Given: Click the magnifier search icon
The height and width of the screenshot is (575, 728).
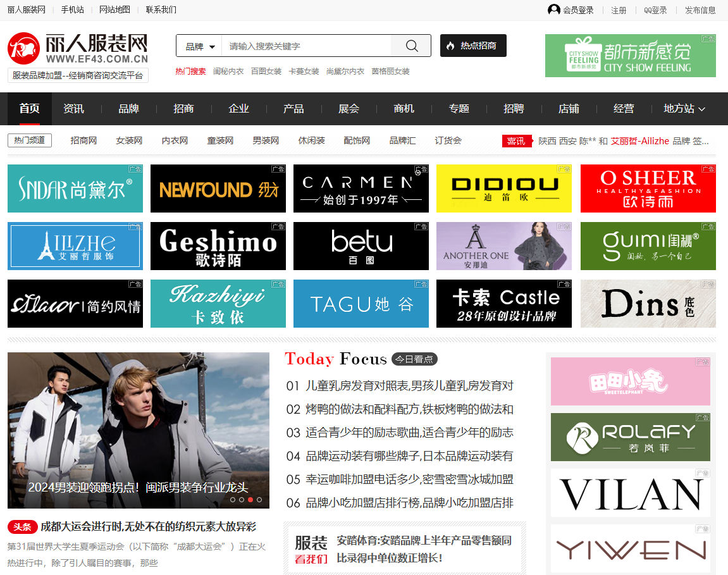Looking at the screenshot, I should [411, 46].
